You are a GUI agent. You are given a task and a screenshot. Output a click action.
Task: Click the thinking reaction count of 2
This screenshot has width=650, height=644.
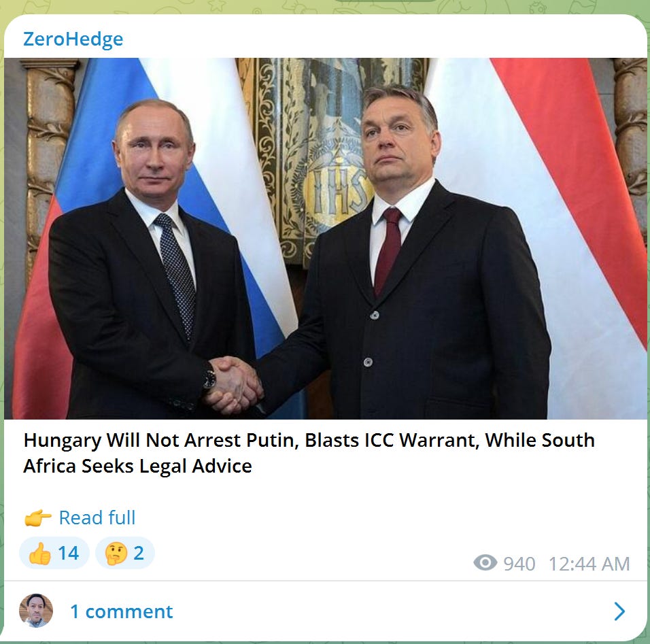pyautogui.click(x=139, y=553)
